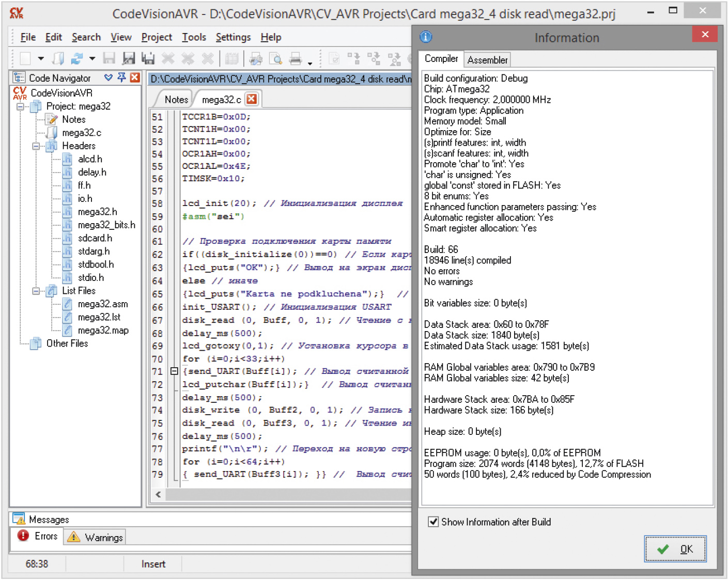Click the Compile toolbar icon
Screen dimensions: 728x580
(354, 59)
